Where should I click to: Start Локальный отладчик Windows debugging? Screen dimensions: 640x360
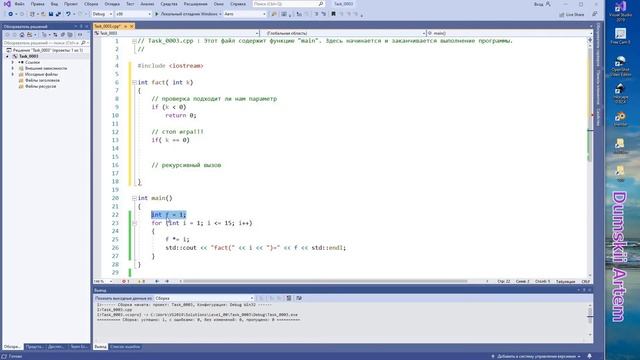click(x=187, y=14)
